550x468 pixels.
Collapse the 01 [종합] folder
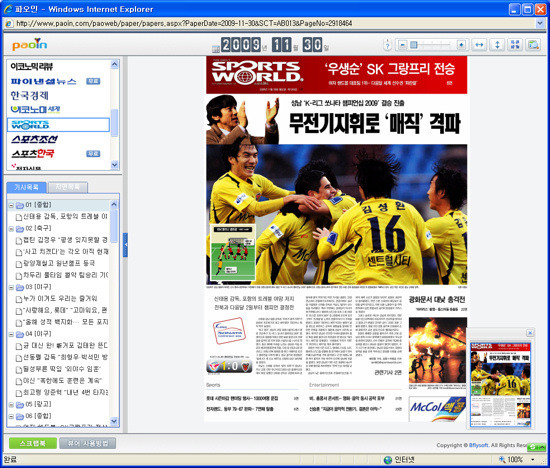point(11,205)
